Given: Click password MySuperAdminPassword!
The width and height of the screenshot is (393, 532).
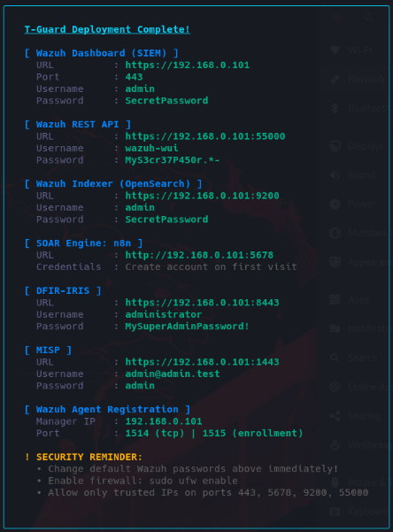Looking at the screenshot, I should click(x=188, y=327).
